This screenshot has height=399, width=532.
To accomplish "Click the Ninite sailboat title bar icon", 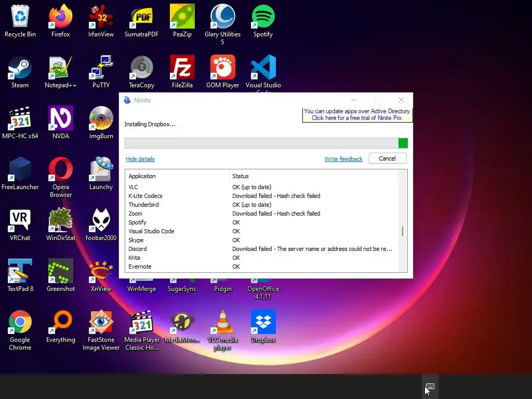I will tap(127, 100).
